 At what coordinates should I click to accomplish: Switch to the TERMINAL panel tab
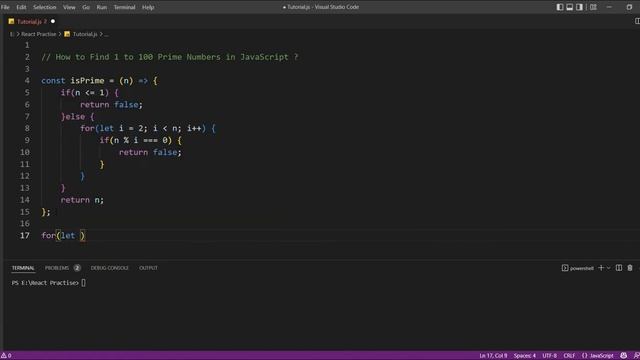(23, 268)
